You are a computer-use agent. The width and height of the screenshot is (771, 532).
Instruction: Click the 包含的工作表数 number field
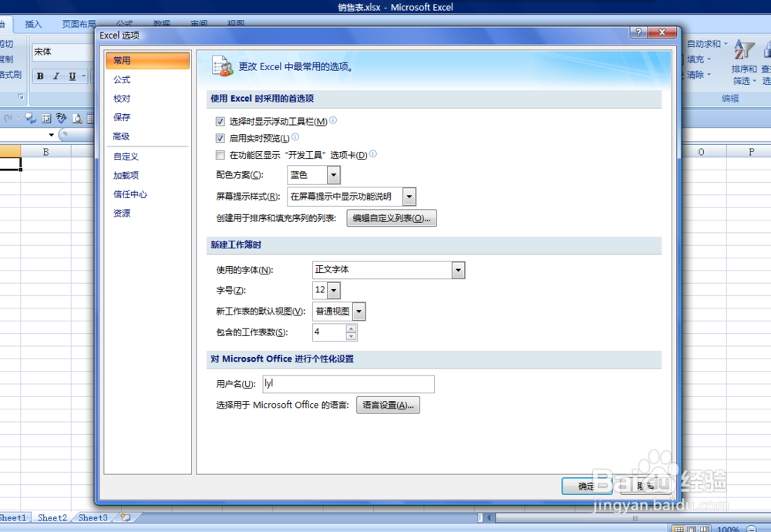coord(329,332)
